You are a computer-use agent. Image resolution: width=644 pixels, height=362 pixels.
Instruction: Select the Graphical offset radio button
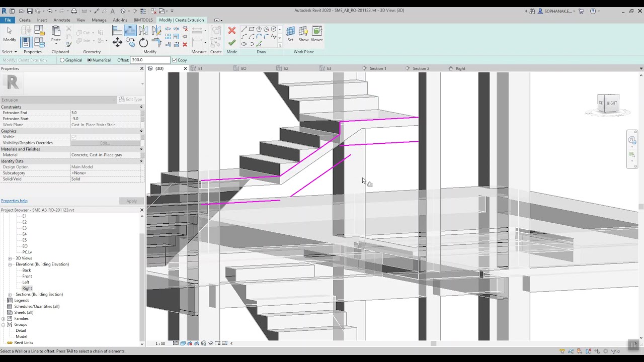point(62,60)
